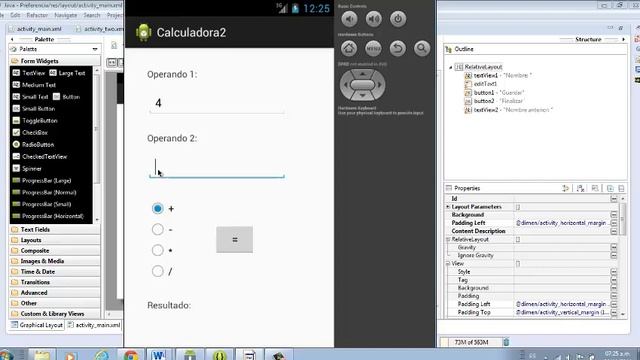Open the Navigate menu

pos(65,15)
